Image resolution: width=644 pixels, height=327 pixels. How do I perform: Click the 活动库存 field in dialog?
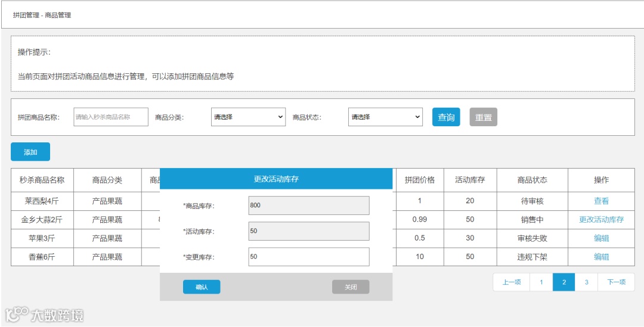(x=309, y=231)
